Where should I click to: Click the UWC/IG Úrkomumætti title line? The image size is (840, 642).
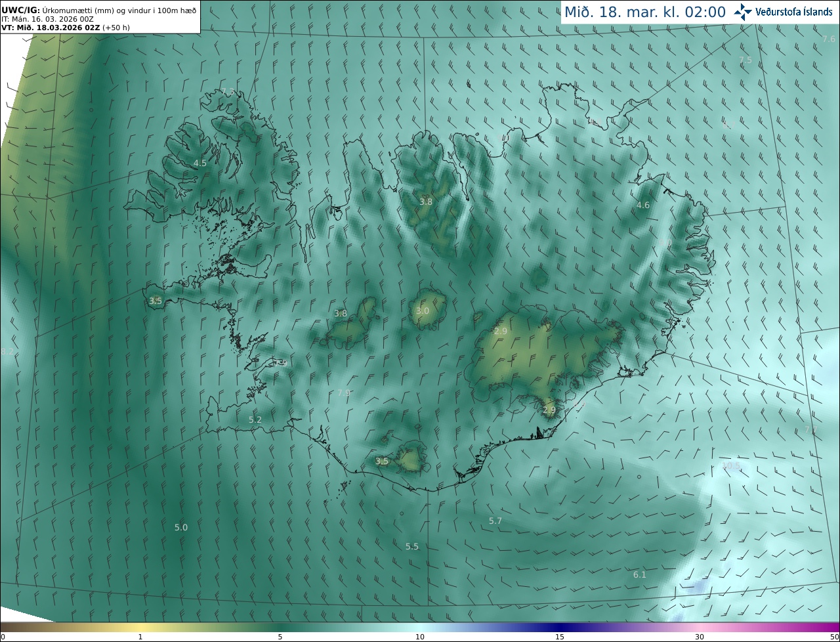click(98, 10)
